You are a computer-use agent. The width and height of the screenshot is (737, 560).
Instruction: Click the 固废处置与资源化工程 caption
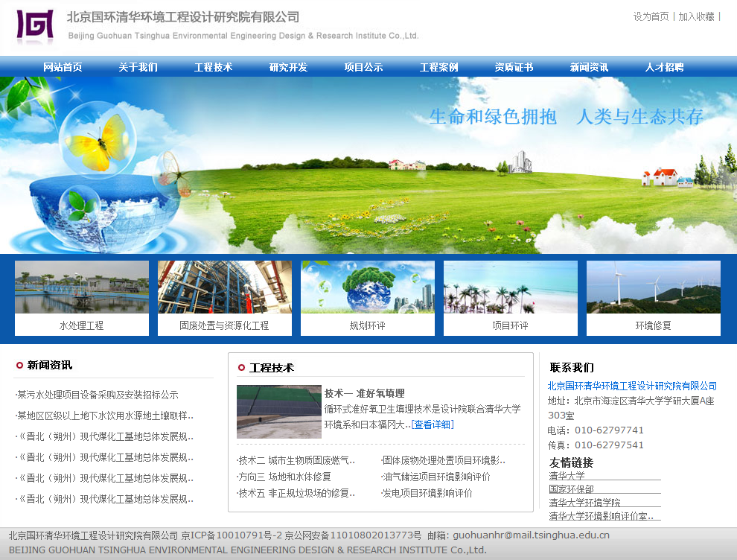point(224,325)
